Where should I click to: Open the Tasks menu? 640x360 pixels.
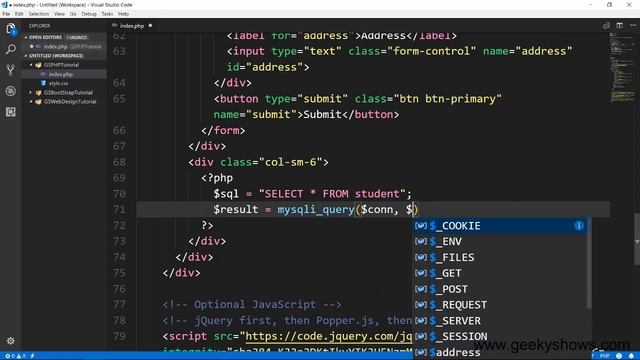tap(107, 14)
